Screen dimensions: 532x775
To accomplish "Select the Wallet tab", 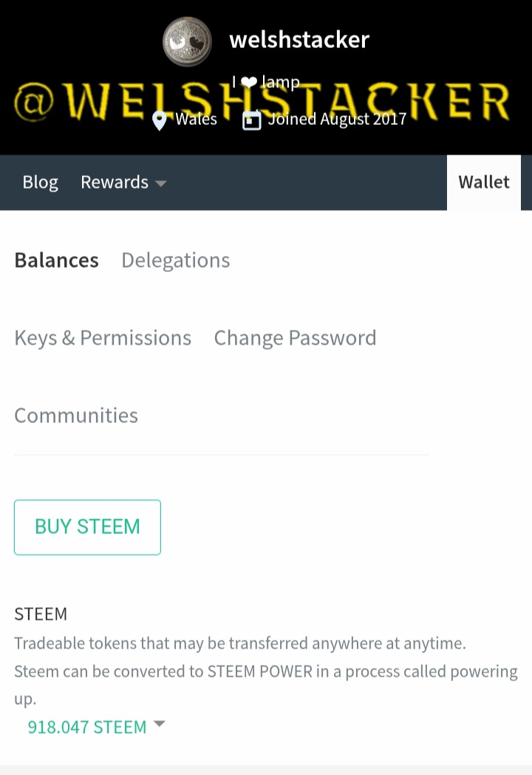I will pyautogui.click(x=484, y=183).
